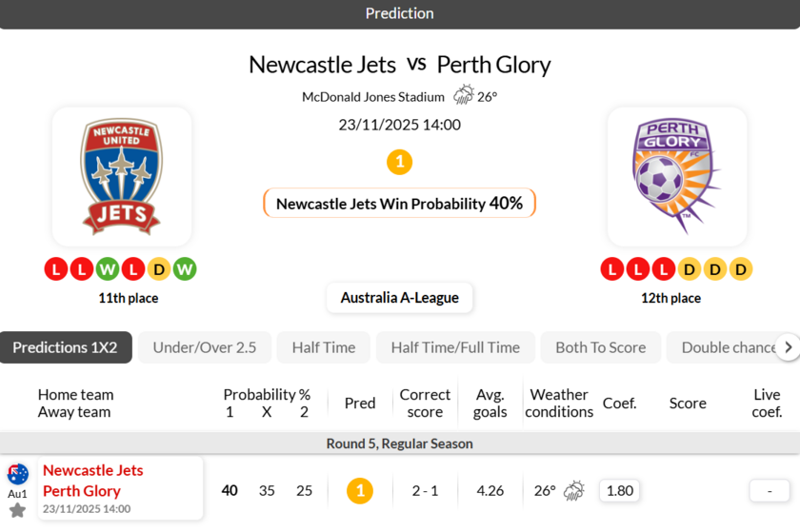Open the Half Time/Full Time tab

455,347
